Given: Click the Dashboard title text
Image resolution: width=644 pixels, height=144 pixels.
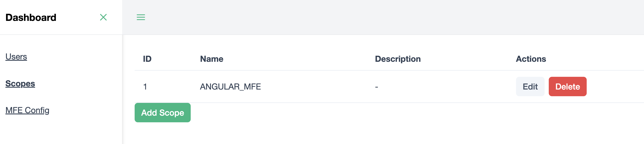Looking at the screenshot, I should click(31, 18).
